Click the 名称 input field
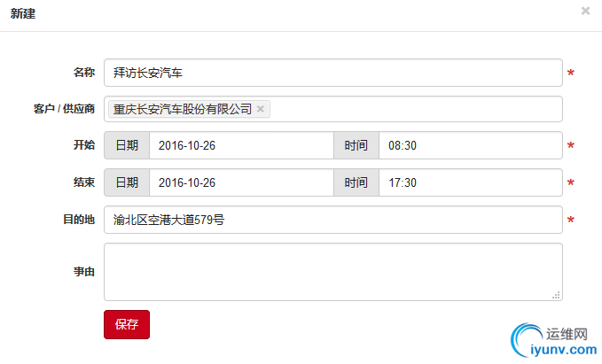The width and height of the screenshot is (602, 364). coord(332,73)
